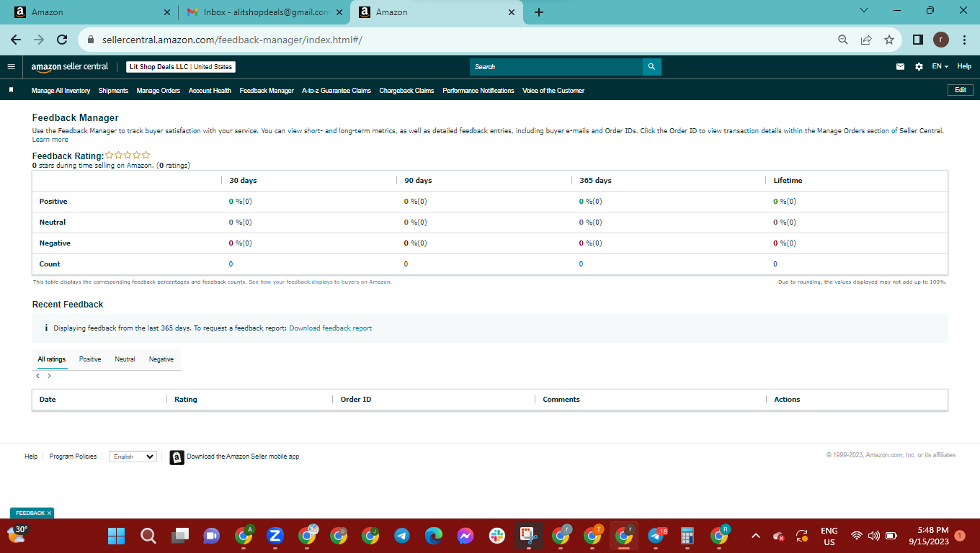Close the Gmail Inbox tab
The height and width of the screenshot is (553, 980).
coord(339,12)
